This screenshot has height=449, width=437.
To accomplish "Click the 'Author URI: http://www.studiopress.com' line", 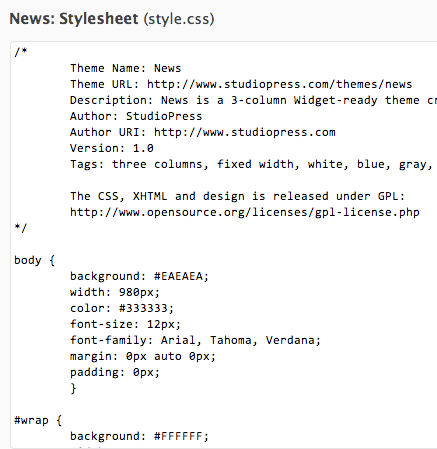I will point(203,132).
